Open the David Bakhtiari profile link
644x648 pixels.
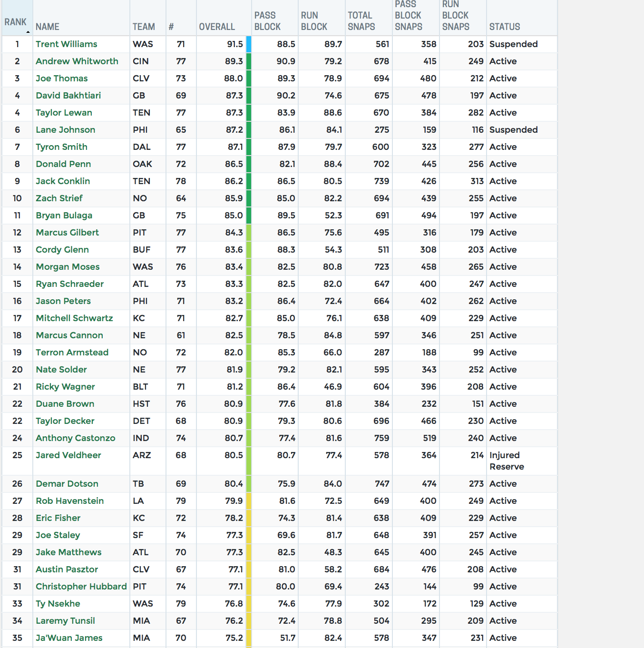point(68,96)
